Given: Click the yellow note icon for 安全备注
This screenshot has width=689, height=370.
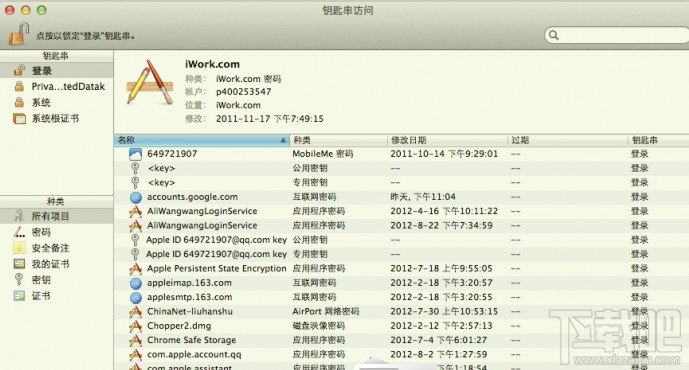Looking at the screenshot, I should tap(19, 248).
